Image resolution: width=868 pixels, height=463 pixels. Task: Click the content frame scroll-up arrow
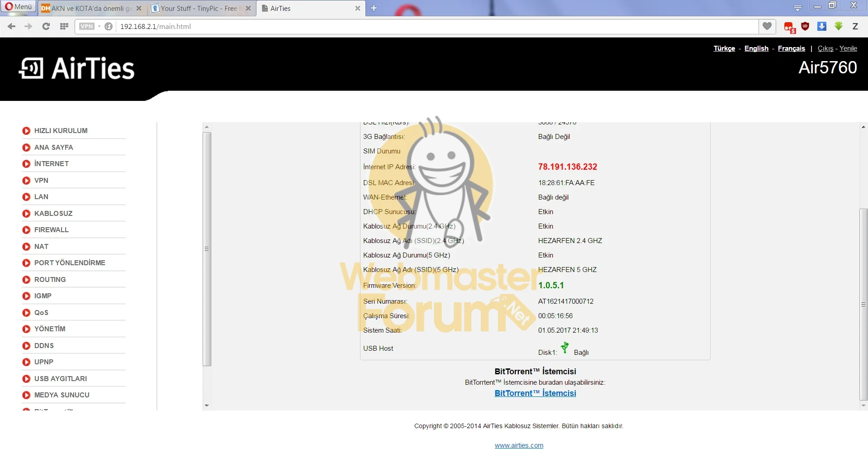pyautogui.click(x=207, y=127)
